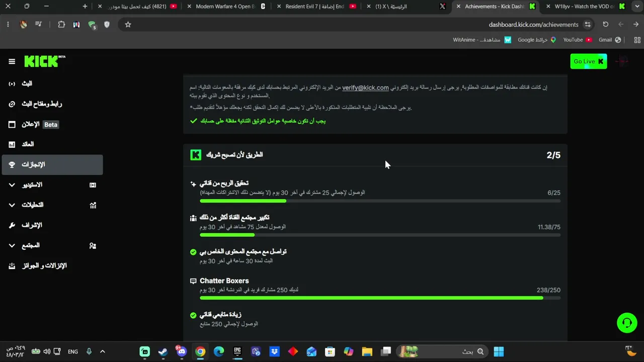
Task: Switch the ENG input language
Action: coord(73,351)
